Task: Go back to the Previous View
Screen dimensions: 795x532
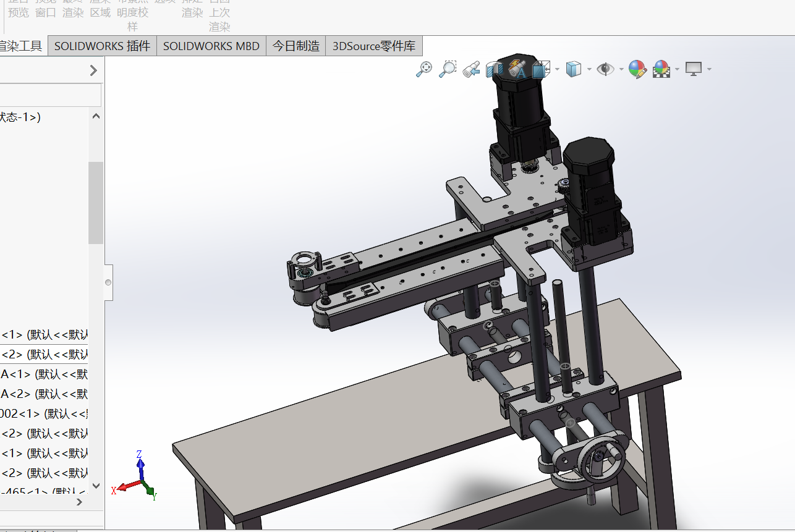Action: coord(471,69)
